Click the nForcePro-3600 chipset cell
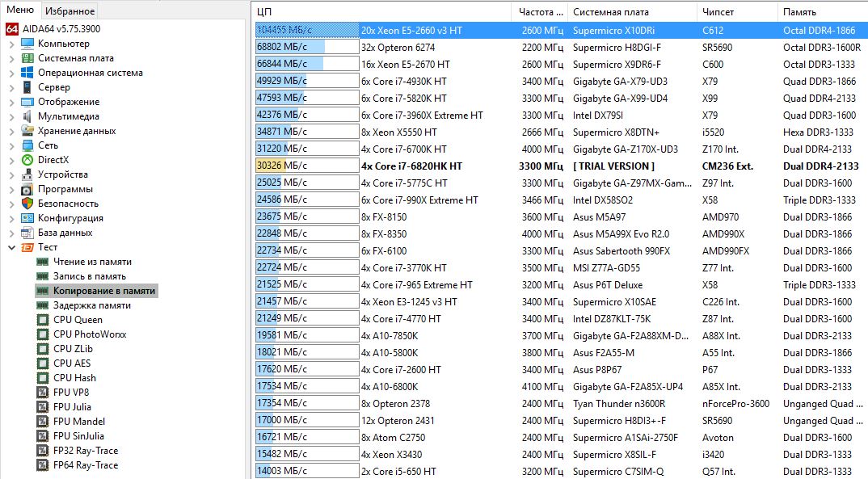868x479 pixels. (735, 404)
